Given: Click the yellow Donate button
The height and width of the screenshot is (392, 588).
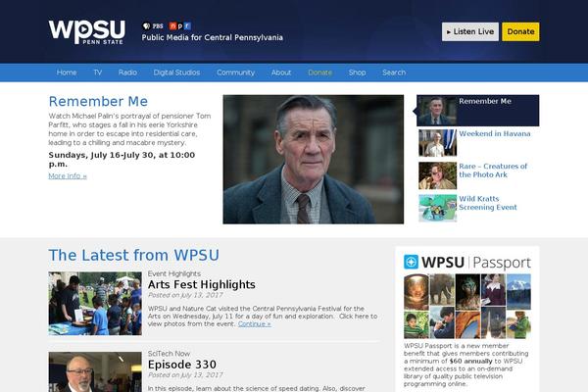Looking at the screenshot, I should 520,32.
